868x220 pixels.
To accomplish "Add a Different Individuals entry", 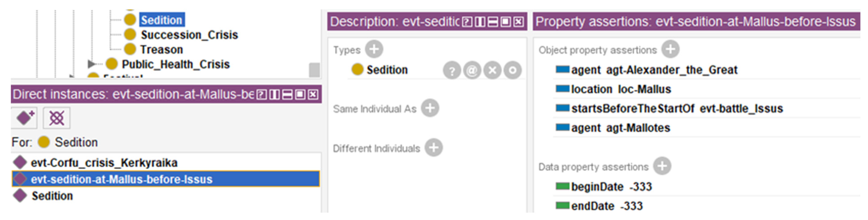I will point(434,148).
